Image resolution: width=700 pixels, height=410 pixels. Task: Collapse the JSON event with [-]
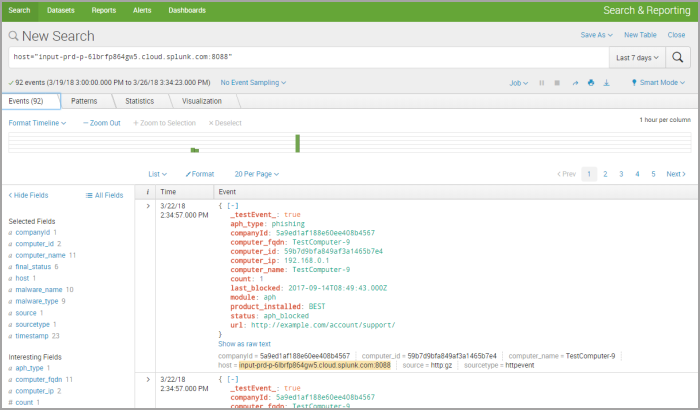point(233,205)
